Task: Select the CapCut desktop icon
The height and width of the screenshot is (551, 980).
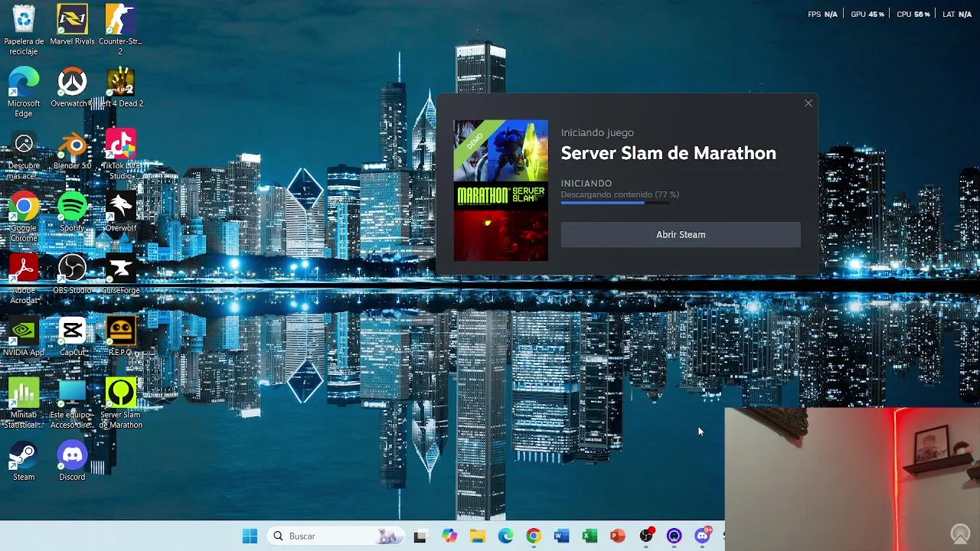Action: pos(72,336)
